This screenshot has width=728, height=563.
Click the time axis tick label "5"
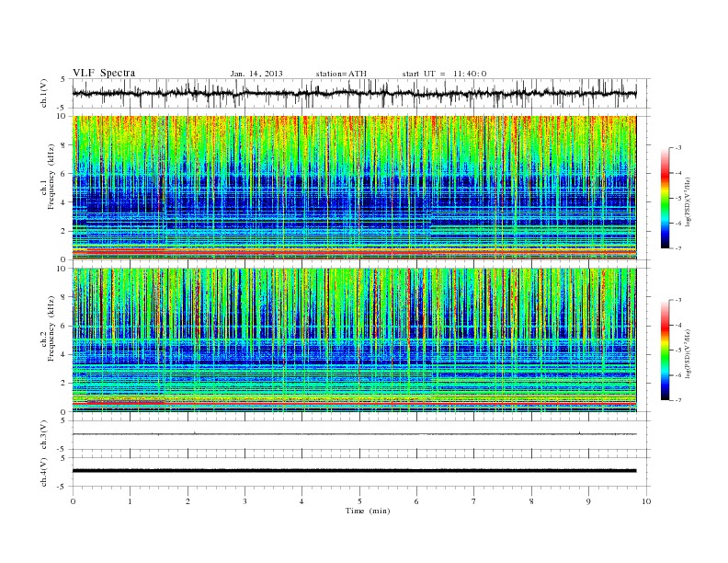coord(359,501)
